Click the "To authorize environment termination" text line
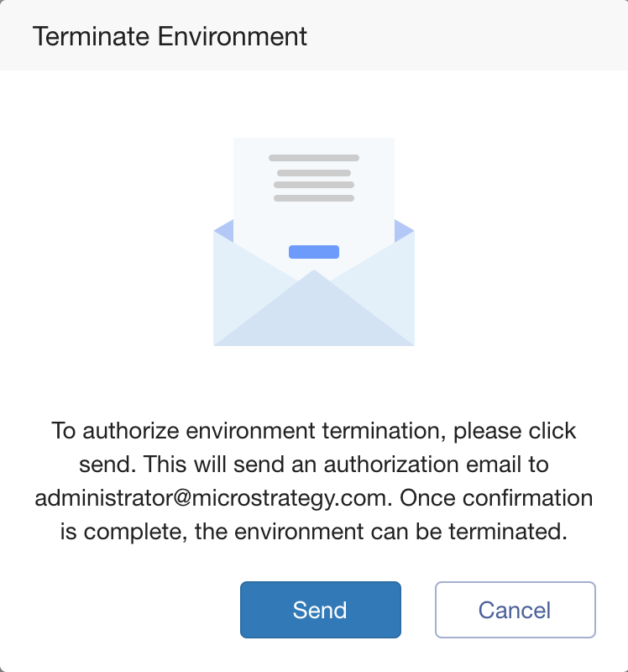Viewport: 628px width, 672px height. [x=249, y=431]
